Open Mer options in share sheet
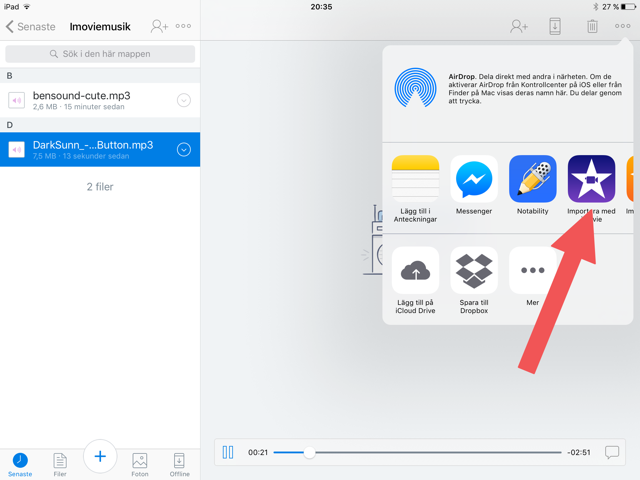Viewport: 640px width, 480px height. point(532,271)
